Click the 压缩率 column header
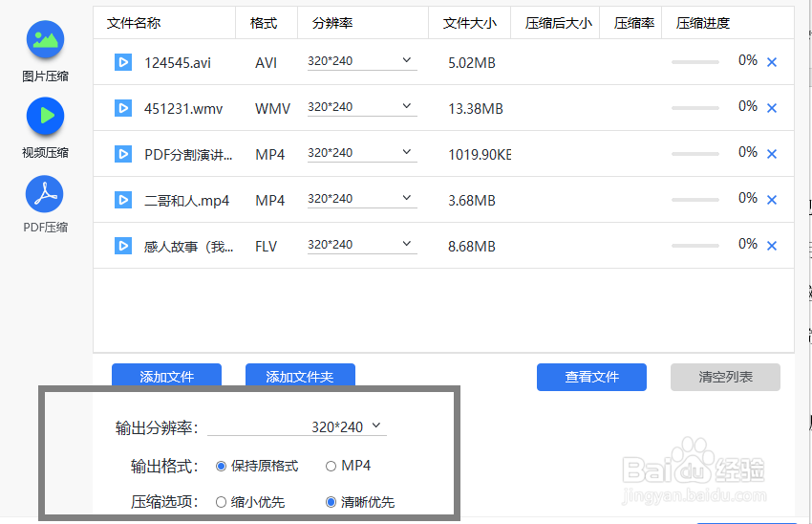 tap(634, 23)
